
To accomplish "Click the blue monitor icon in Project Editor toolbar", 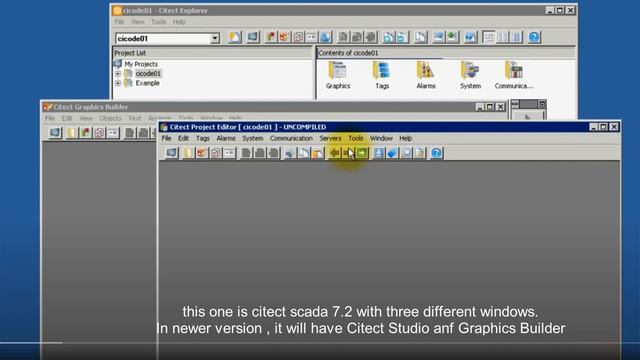I will pyautogui.click(x=172, y=153).
